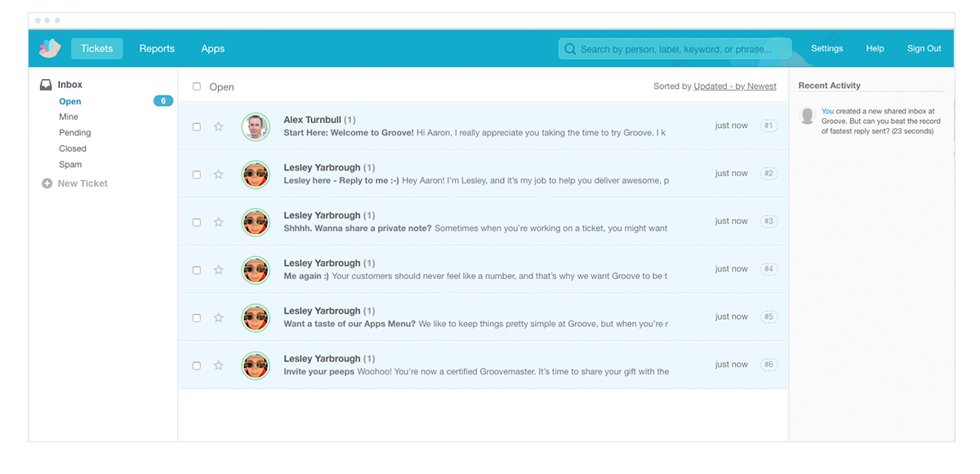Star the 'Shhhh. Wanna share a private note' ticket
This screenshot has height=474, width=980.
218,222
